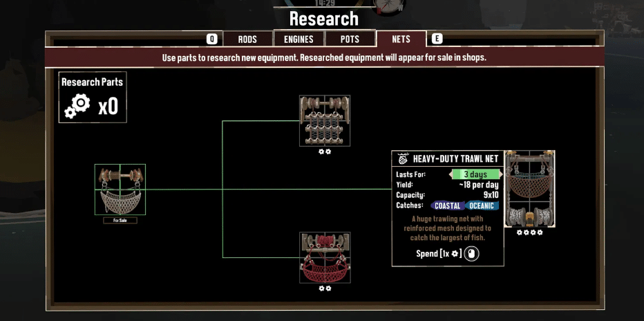
Task: Open the Pots research tab
Action: [350, 39]
